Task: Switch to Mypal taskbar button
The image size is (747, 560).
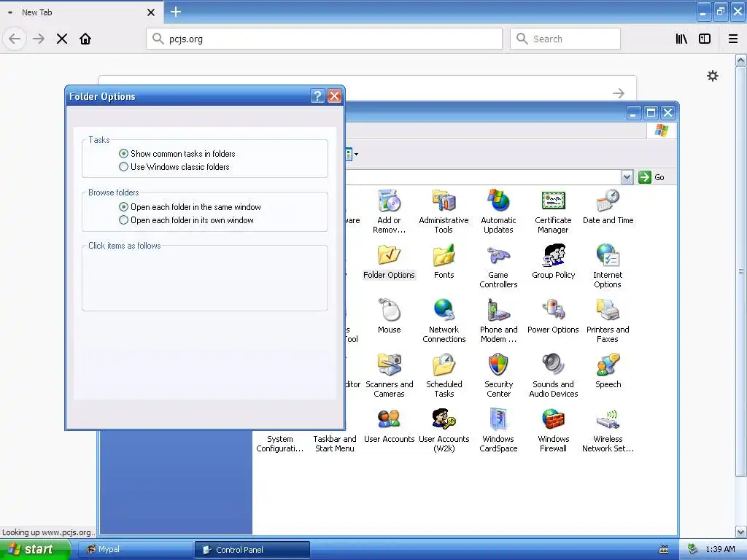Action: tap(135, 549)
